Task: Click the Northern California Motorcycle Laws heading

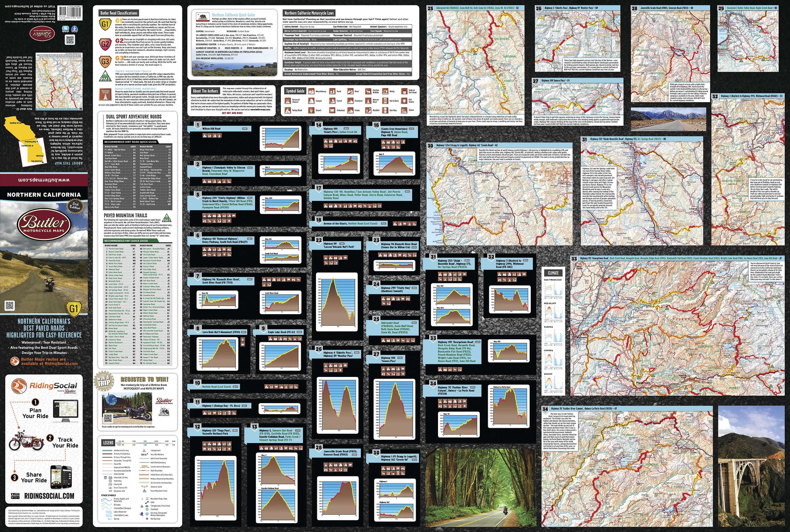Action: [x=309, y=13]
